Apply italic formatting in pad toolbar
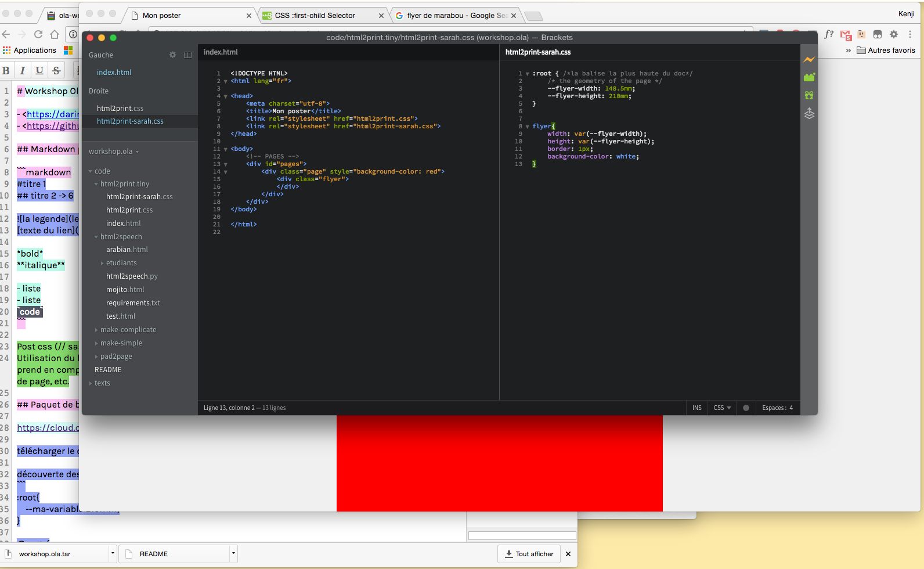This screenshot has height=569, width=924. click(23, 70)
